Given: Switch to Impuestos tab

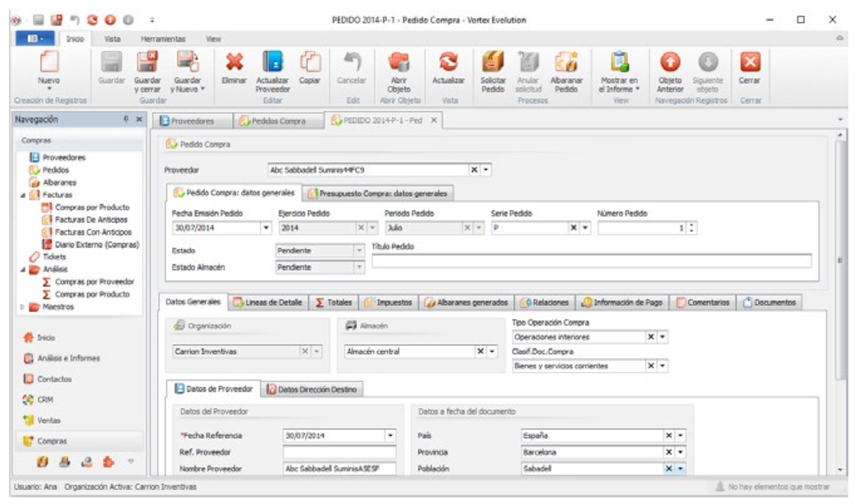Looking at the screenshot, I should tap(389, 303).
